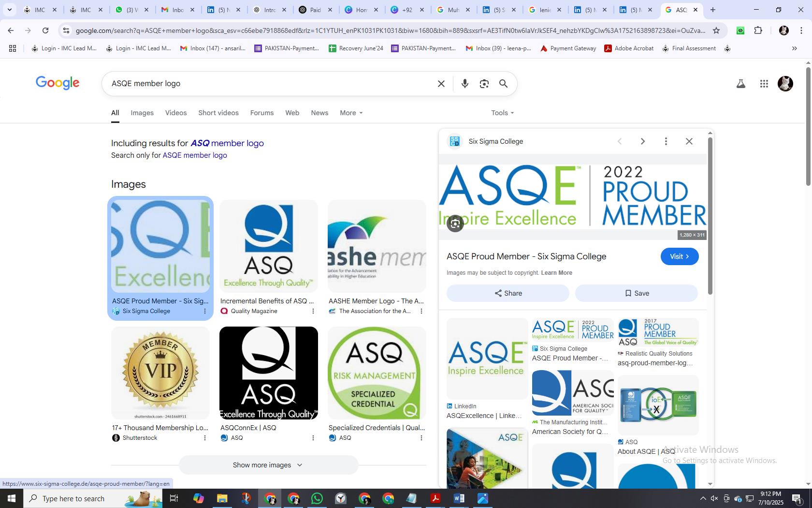This screenshot has width=812, height=508.
Task: Bookmark this page with the star icon
Action: pyautogui.click(x=716, y=30)
